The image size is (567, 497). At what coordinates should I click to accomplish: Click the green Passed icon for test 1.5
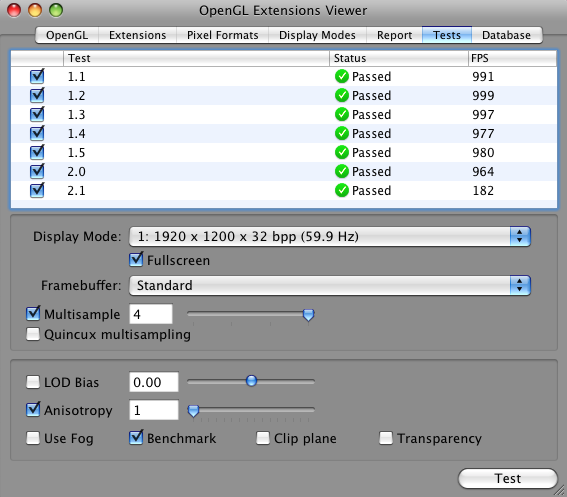341,152
